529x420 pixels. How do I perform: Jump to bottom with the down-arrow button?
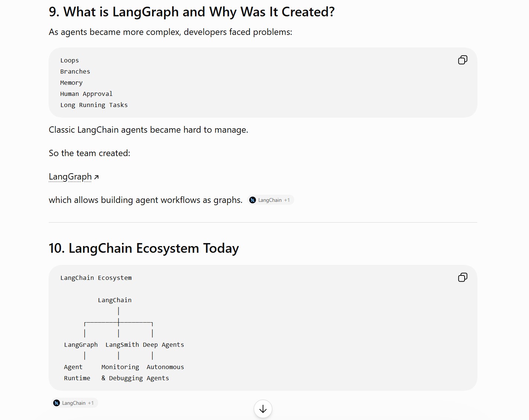point(263,409)
